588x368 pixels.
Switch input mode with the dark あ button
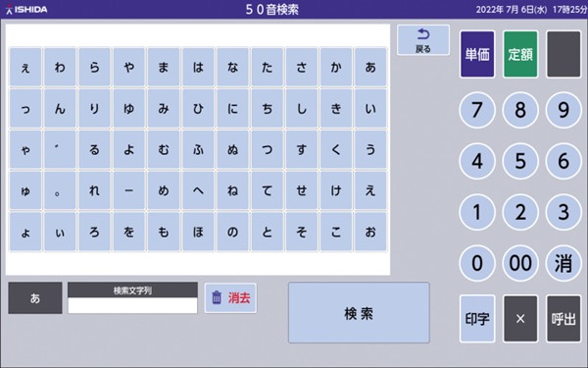coord(35,298)
